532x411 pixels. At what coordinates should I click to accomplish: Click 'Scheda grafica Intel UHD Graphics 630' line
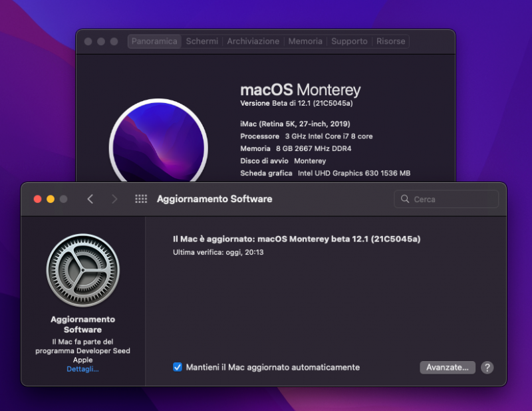pos(325,173)
